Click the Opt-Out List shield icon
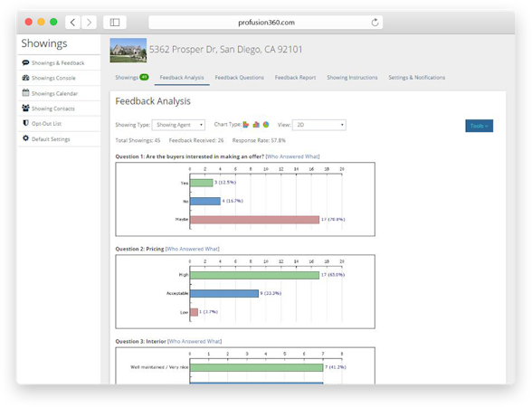 [x=25, y=123]
